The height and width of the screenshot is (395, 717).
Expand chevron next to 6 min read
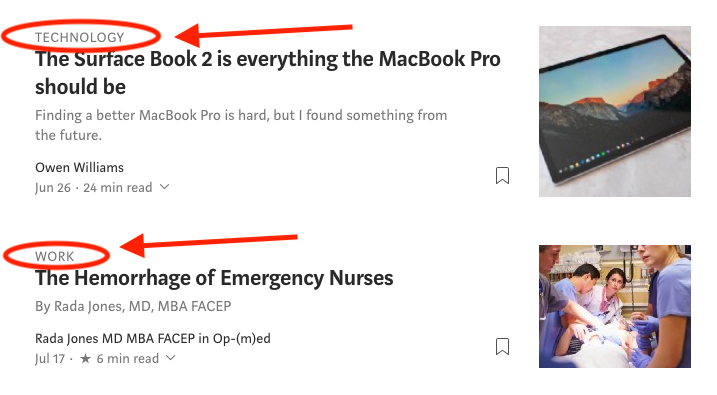pos(171,358)
